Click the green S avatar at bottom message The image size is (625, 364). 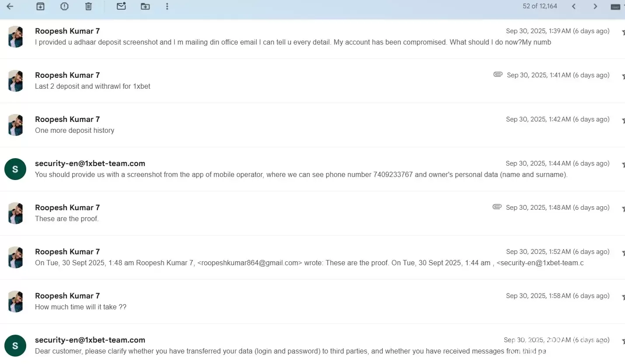15,346
